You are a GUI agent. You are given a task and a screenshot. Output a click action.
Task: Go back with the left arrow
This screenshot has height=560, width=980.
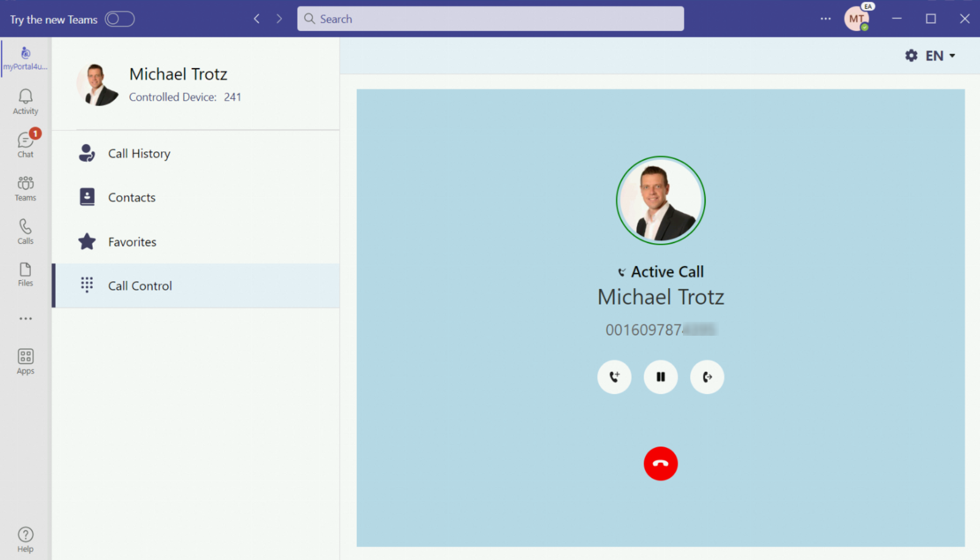point(257,19)
